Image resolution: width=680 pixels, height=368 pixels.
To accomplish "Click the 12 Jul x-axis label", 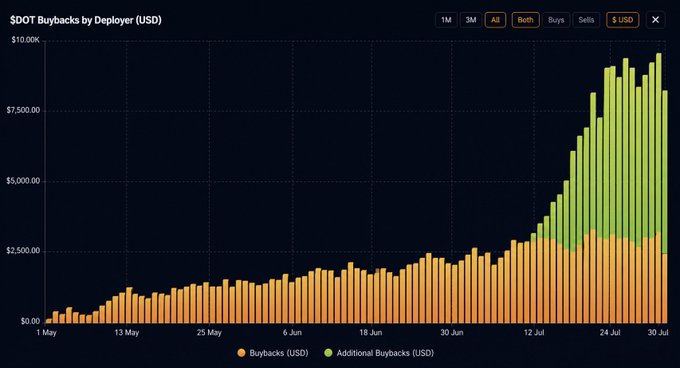I will click(x=534, y=332).
